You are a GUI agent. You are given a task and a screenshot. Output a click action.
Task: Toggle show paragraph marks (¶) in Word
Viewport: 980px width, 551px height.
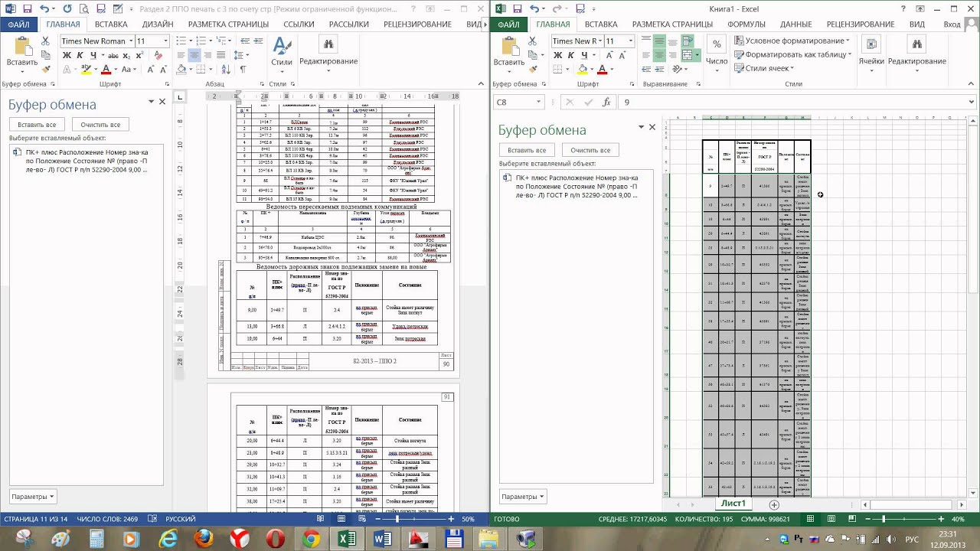(x=243, y=69)
